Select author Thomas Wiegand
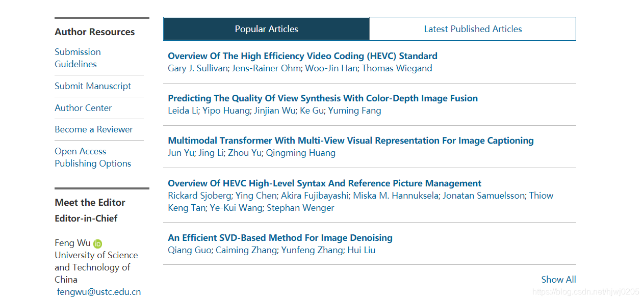Viewport: 644px width, 301px height. click(397, 68)
